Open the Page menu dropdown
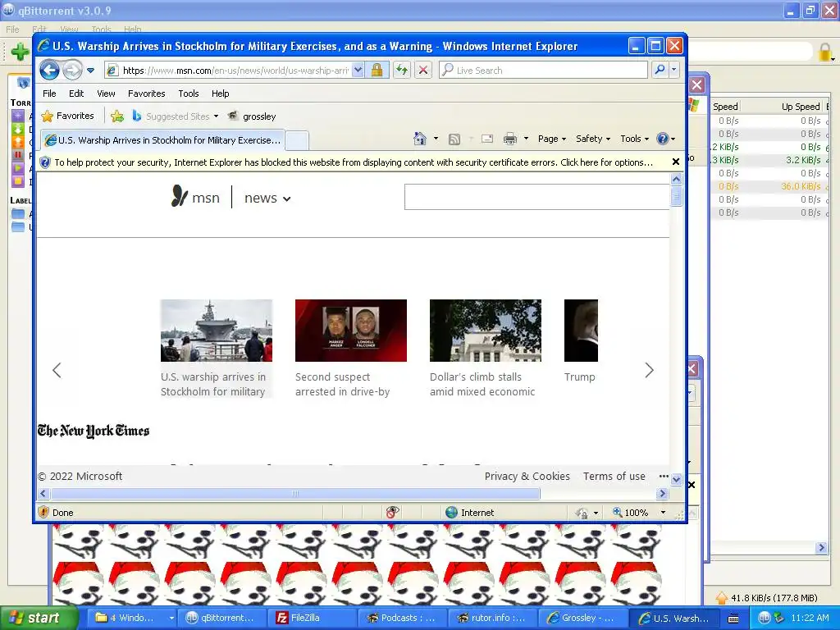The height and width of the screenshot is (630, 840). [552, 139]
